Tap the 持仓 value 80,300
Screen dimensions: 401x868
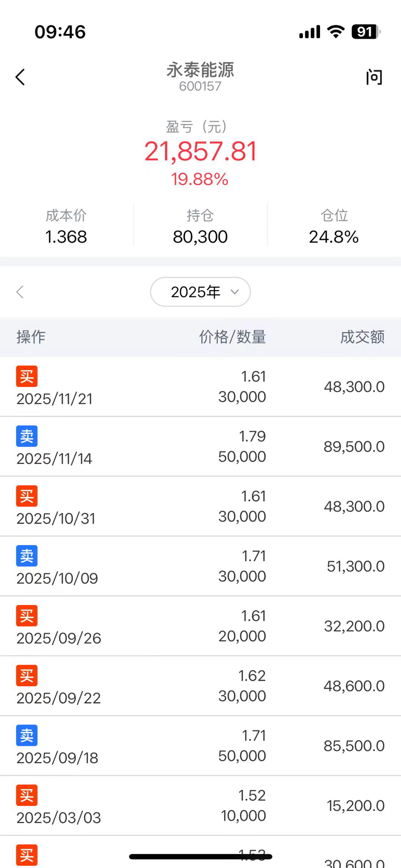200,237
